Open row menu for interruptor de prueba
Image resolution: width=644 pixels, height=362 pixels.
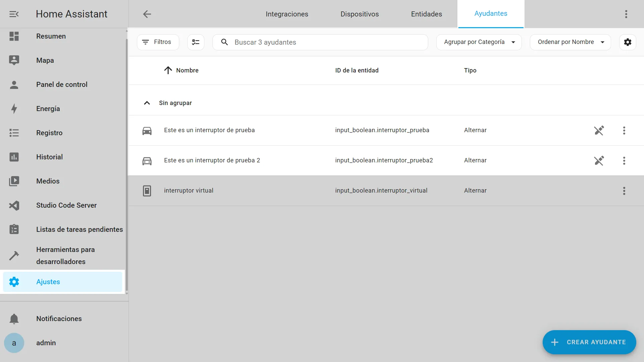click(x=624, y=131)
